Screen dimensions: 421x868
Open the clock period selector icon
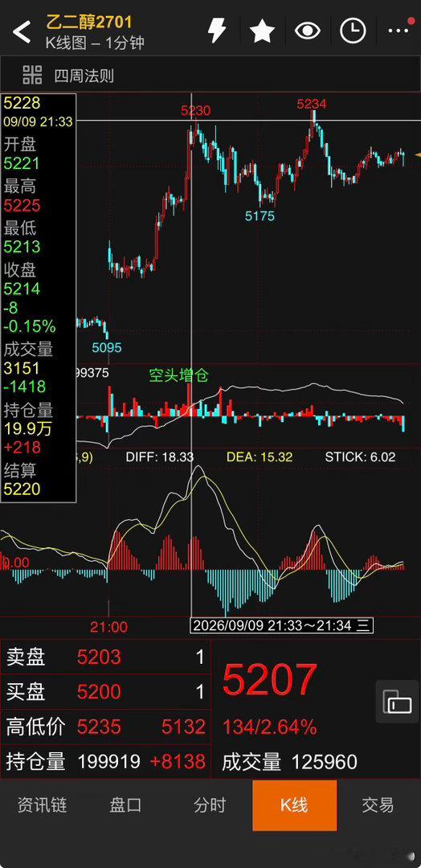(353, 31)
